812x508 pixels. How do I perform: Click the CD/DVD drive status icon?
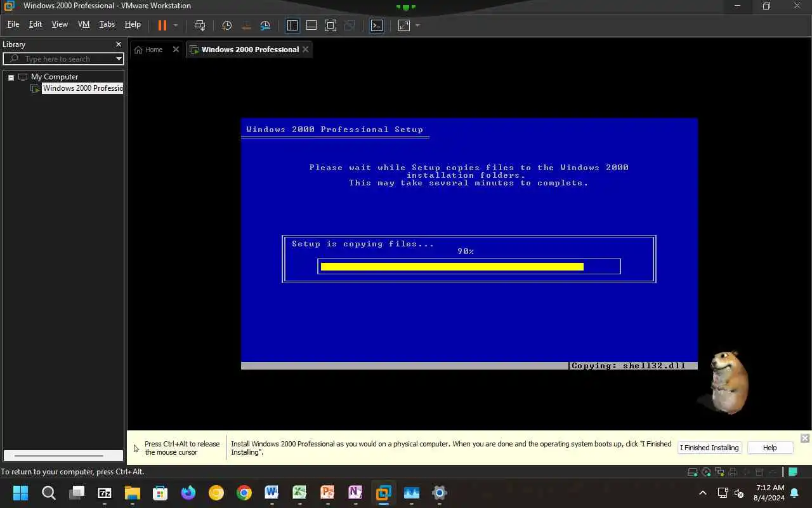coord(706,472)
